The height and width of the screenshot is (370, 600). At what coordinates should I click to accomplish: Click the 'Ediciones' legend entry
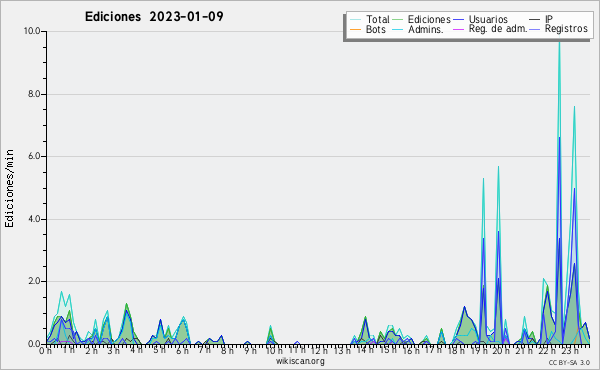(429, 19)
